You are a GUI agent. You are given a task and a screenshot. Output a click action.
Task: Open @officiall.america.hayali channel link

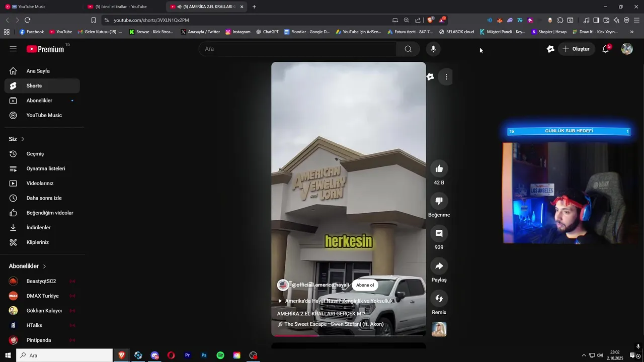click(320, 285)
